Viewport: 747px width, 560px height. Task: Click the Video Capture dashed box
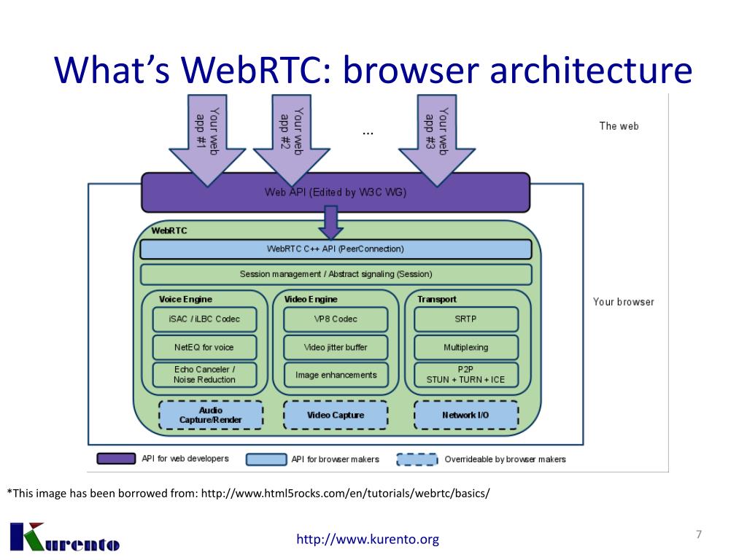[336, 415]
